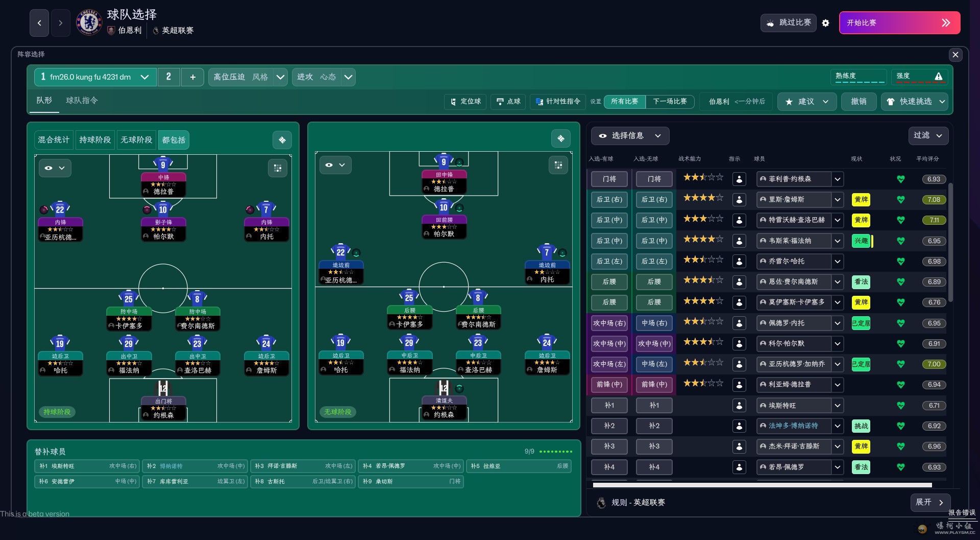Image resolution: width=980 pixels, height=540 pixels.
Task: Switch to the 球队指令 tab
Action: [x=82, y=100]
